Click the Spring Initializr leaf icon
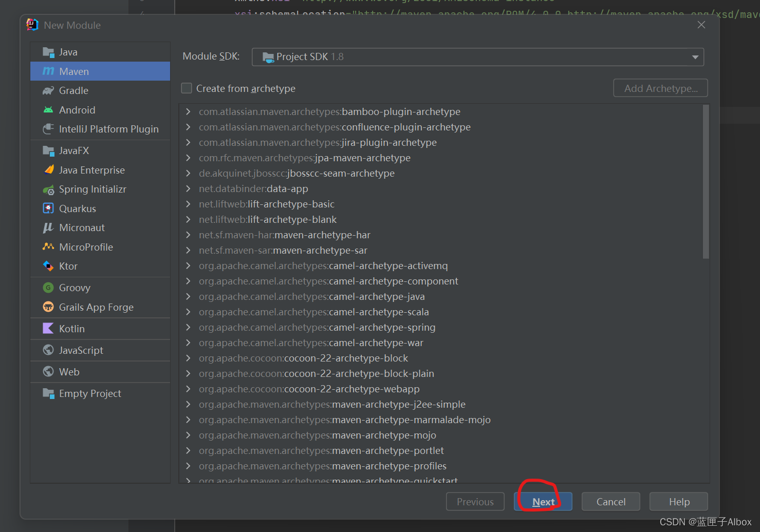760x532 pixels. pyautogui.click(x=48, y=189)
